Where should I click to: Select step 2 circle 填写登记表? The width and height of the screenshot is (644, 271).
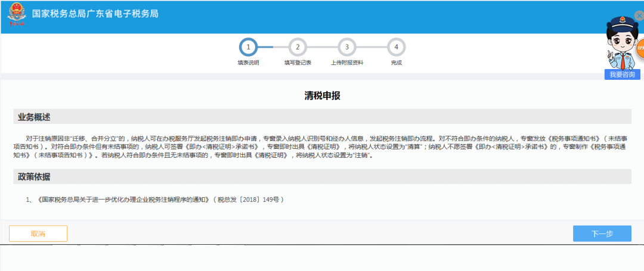pyautogui.click(x=298, y=47)
